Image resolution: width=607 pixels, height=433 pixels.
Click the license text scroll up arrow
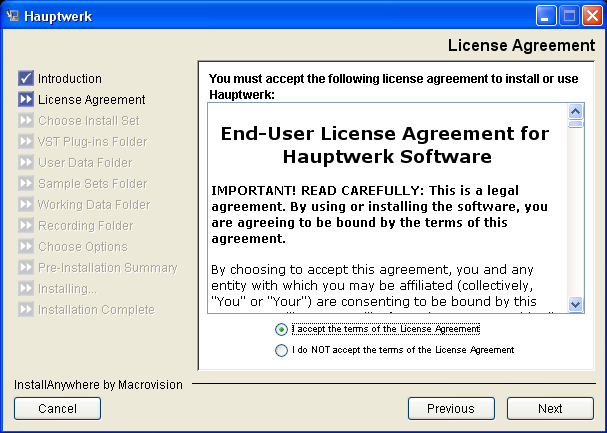(576, 111)
